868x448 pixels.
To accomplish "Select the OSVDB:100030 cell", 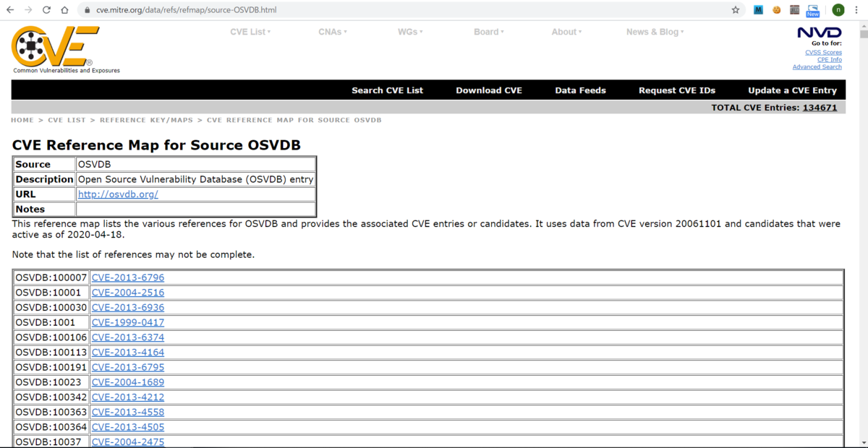I will [x=51, y=307].
